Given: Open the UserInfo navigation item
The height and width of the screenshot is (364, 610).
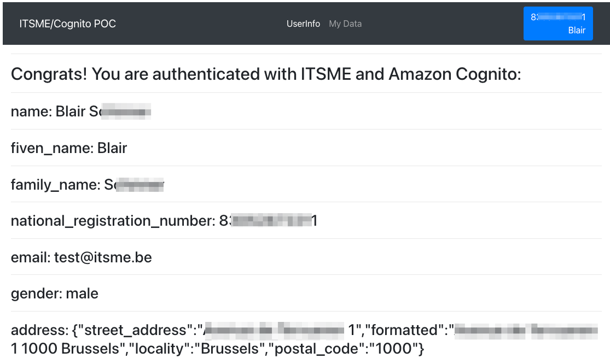Looking at the screenshot, I should click(x=303, y=24).
